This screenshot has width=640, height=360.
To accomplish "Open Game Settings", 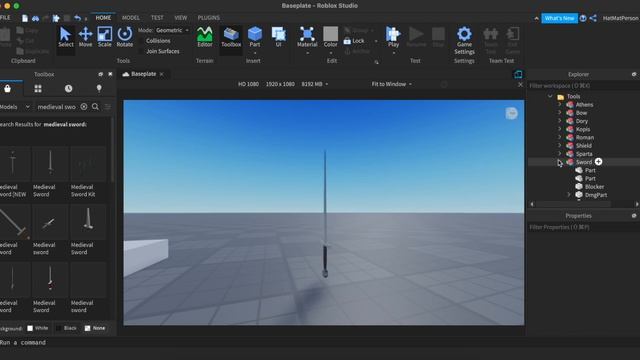I will [x=464, y=40].
